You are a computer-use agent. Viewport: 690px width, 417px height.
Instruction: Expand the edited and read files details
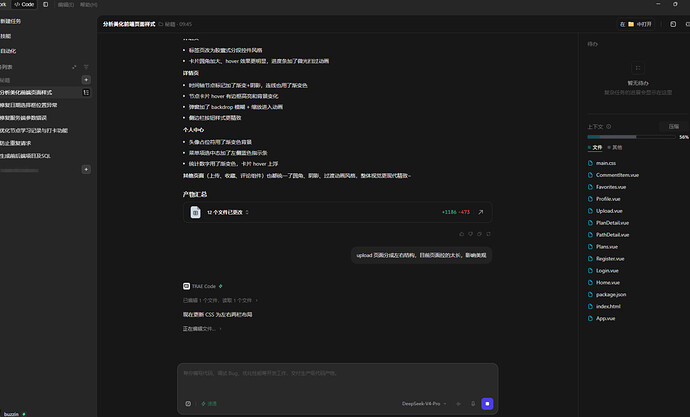coord(220,300)
